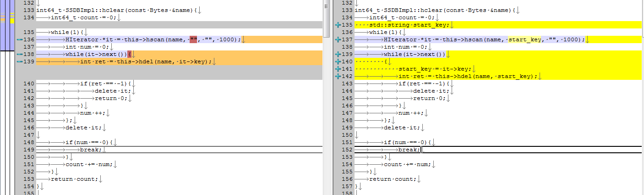Click right line 144 'delete it;'
The width and height of the screenshot is (644, 195).
[x=431, y=91]
